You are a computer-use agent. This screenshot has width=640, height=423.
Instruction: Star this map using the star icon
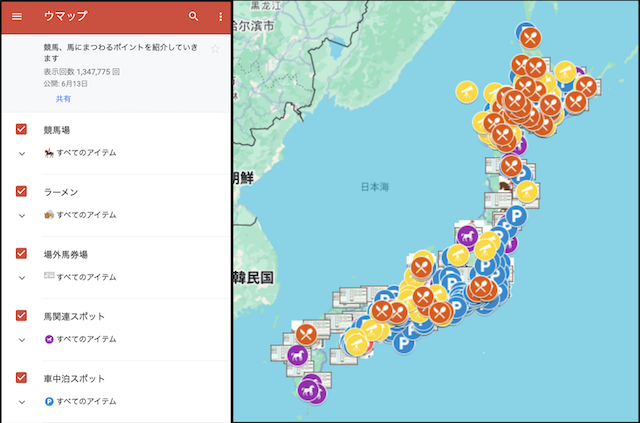215,48
